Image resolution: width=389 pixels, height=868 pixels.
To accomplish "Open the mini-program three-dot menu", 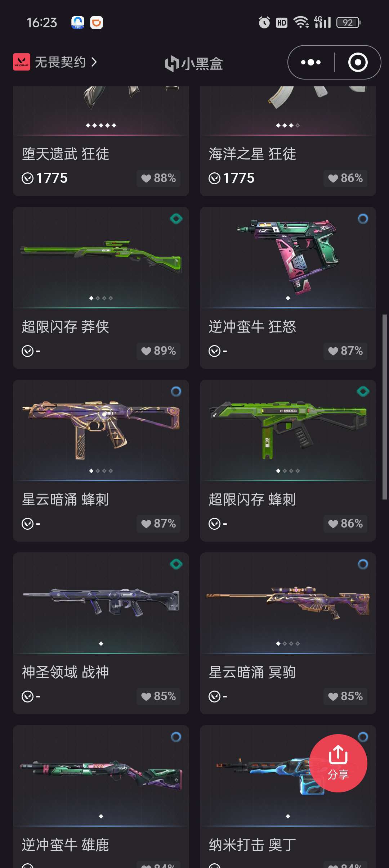I will (311, 62).
